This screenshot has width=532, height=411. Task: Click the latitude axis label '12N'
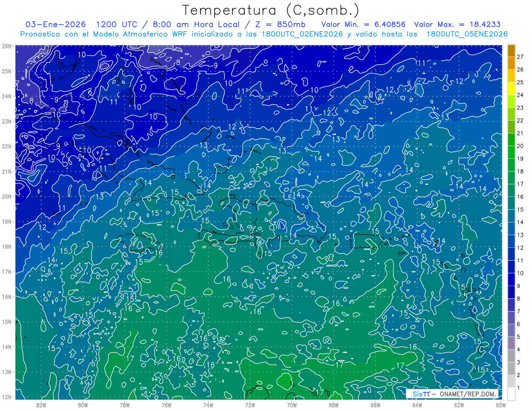click(7, 397)
